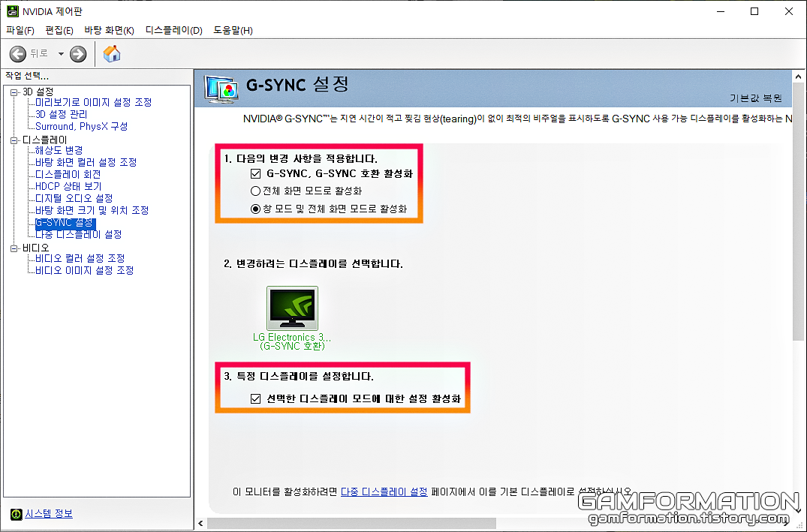807x532 pixels.
Task: Select 다중 디스플레이 설정 in tree
Action: [x=79, y=234]
